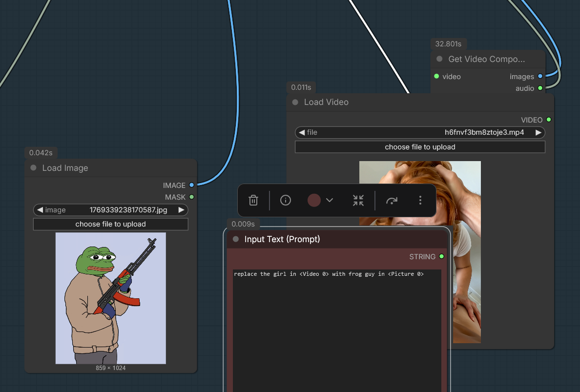
Task: Click the Load Video node title
Action: tap(326, 102)
